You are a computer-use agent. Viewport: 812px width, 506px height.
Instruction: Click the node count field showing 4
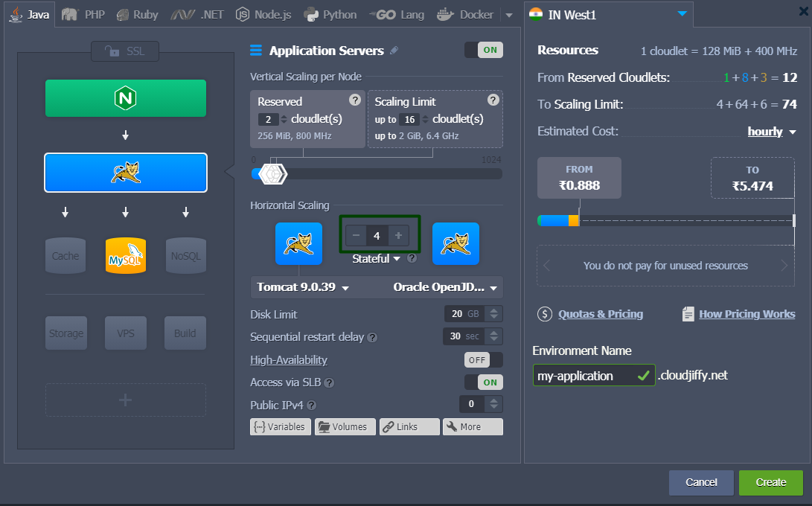pos(377,236)
